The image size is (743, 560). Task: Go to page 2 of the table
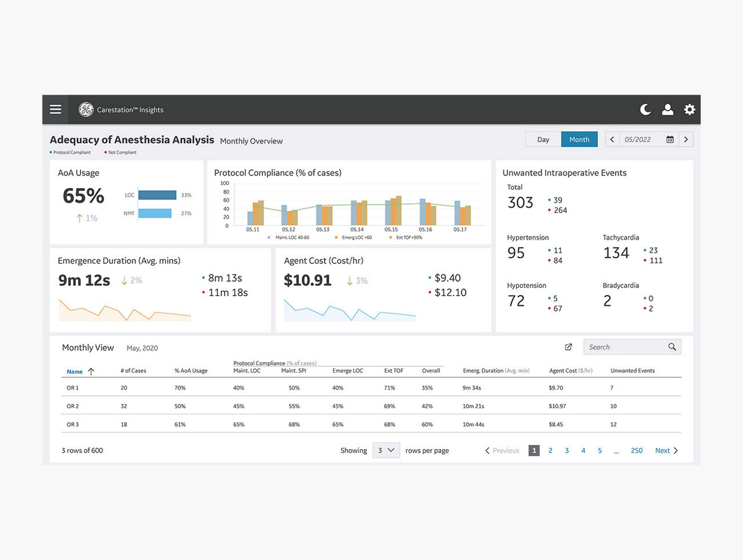[550, 450]
